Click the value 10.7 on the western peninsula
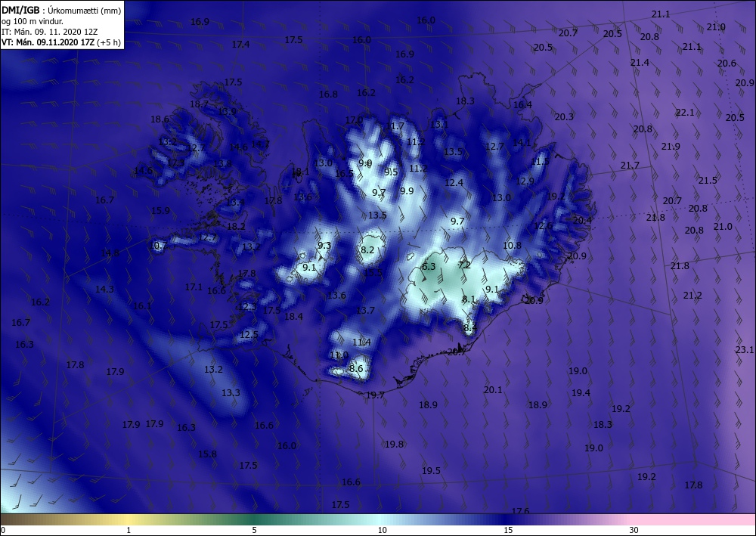 pyautogui.click(x=159, y=246)
